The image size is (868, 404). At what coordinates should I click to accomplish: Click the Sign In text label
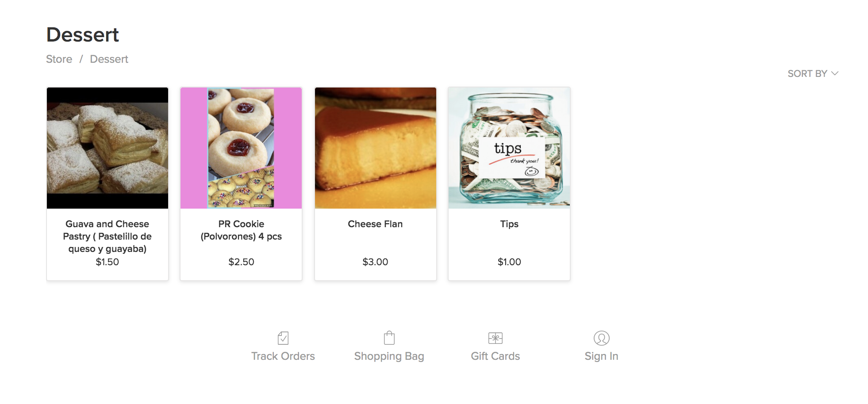coord(602,356)
